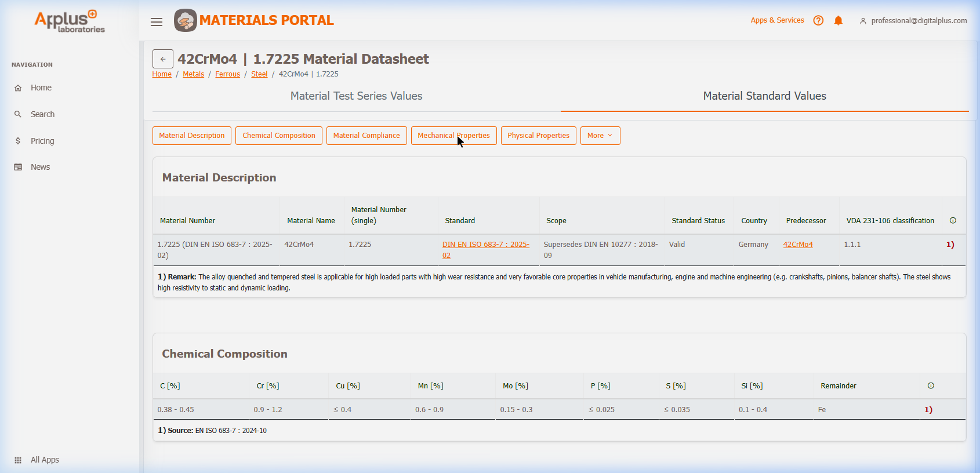
Task: Open the user account menu professional@digitalplus.com
Action: coord(913,21)
